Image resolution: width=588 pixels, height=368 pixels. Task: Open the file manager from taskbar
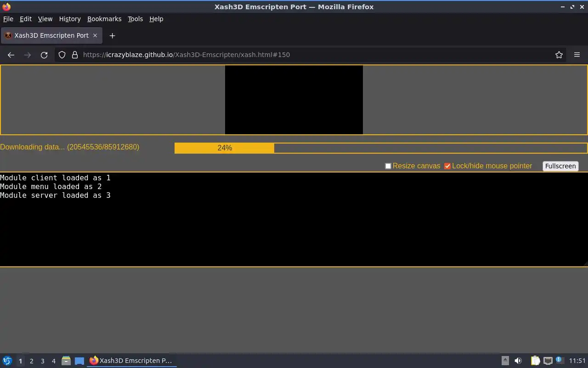pos(66,361)
